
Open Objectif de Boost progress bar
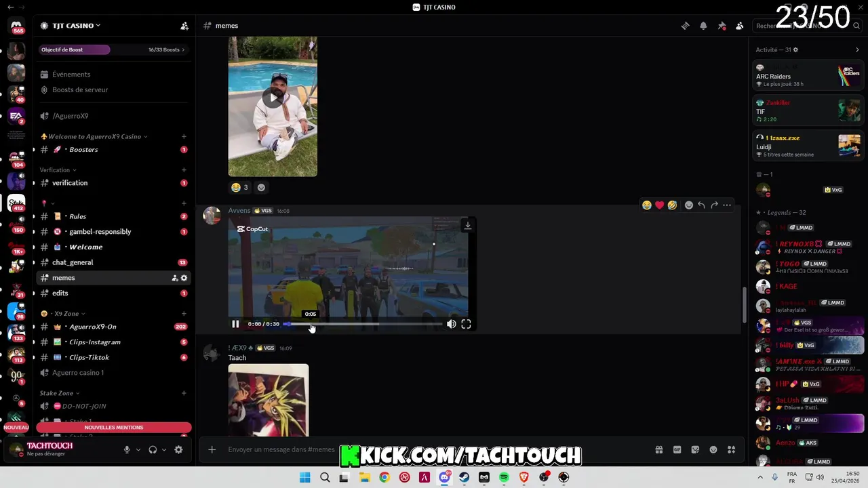pos(113,49)
